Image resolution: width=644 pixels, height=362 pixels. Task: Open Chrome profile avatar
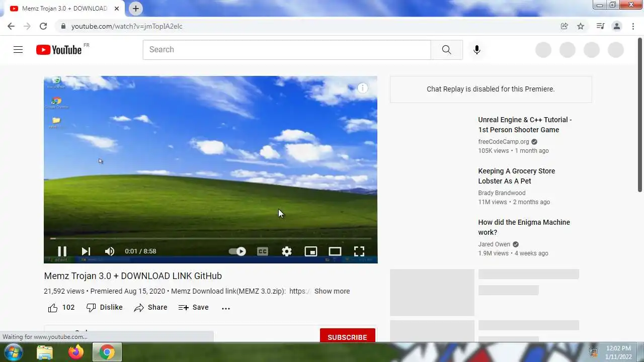pyautogui.click(x=617, y=26)
